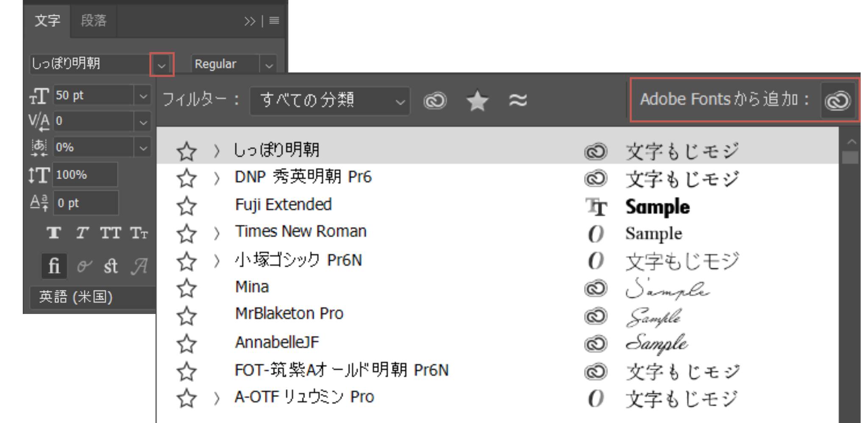This screenshot has width=868, height=423.
Task: Star the Fuji Extended font
Action: pyautogui.click(x=186, y=206)
